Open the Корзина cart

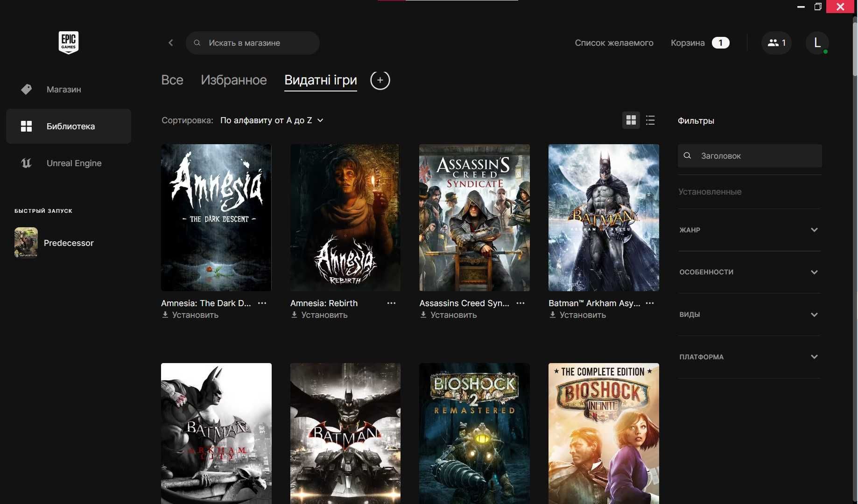coord(688,43)
